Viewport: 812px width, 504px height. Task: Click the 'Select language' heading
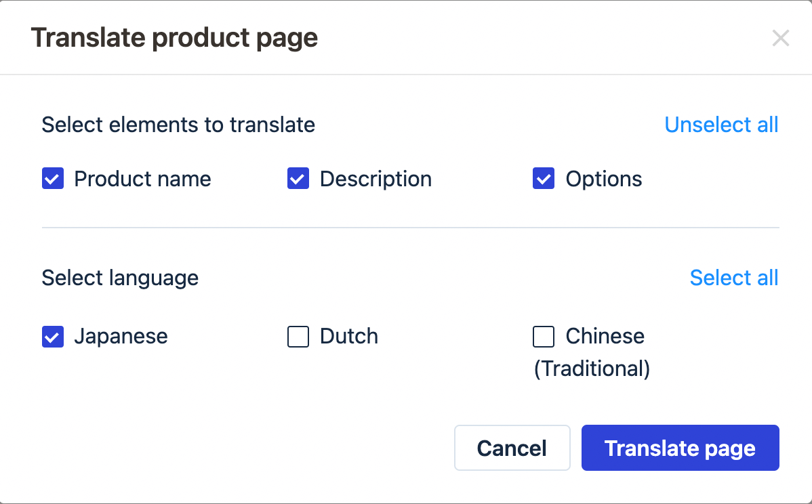(120, 278)
